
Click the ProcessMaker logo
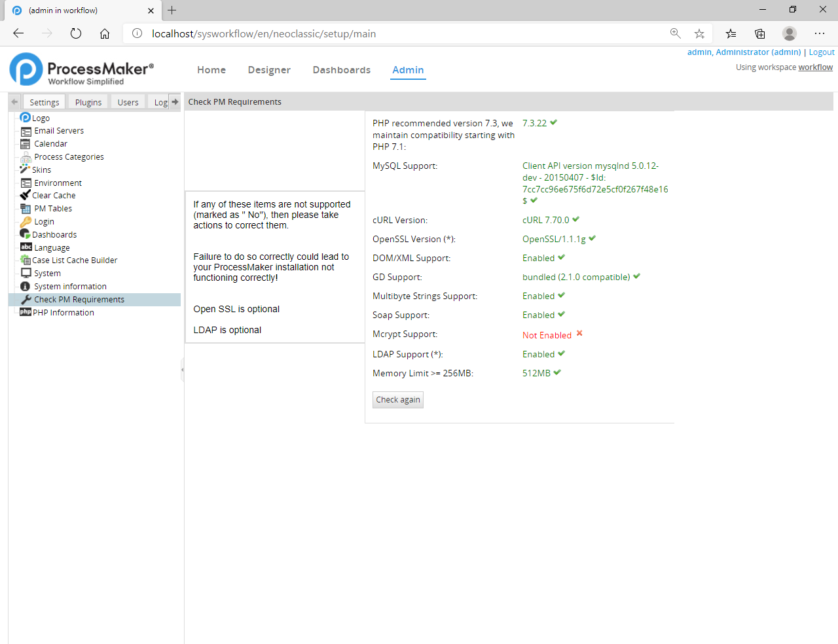click(82, 69)
